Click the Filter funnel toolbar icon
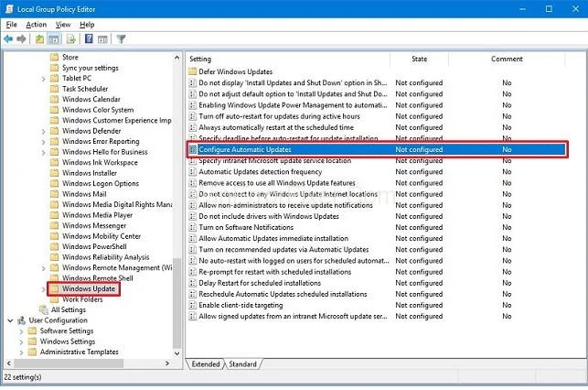This screenshot has width=588, height=390. pyautogui.click(x=121, y=38)
